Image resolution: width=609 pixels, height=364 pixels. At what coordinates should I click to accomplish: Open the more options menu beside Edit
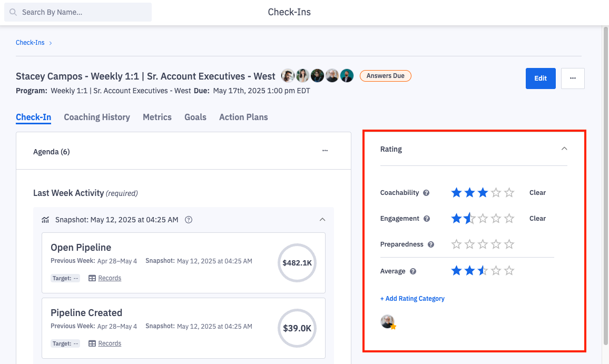573,78
